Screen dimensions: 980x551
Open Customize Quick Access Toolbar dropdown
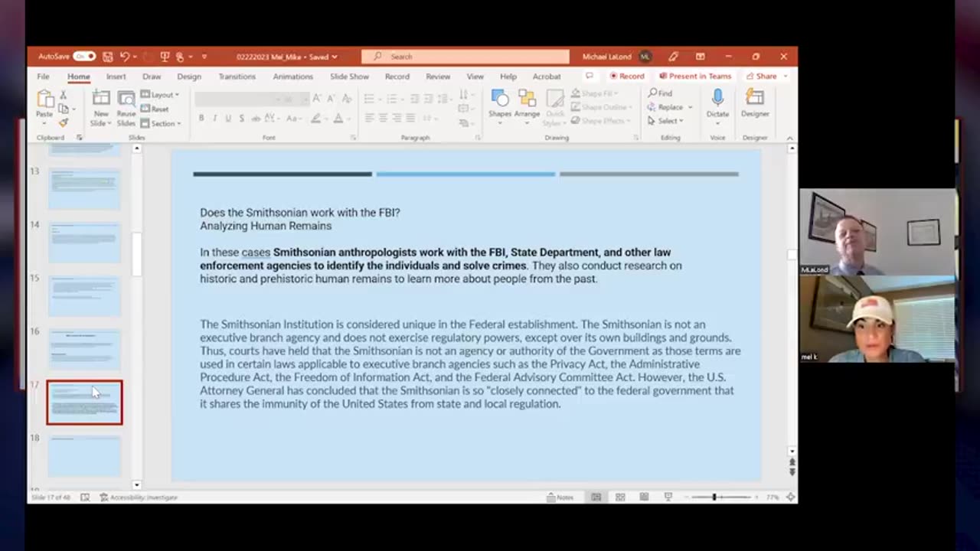click(x=204, y=57)
